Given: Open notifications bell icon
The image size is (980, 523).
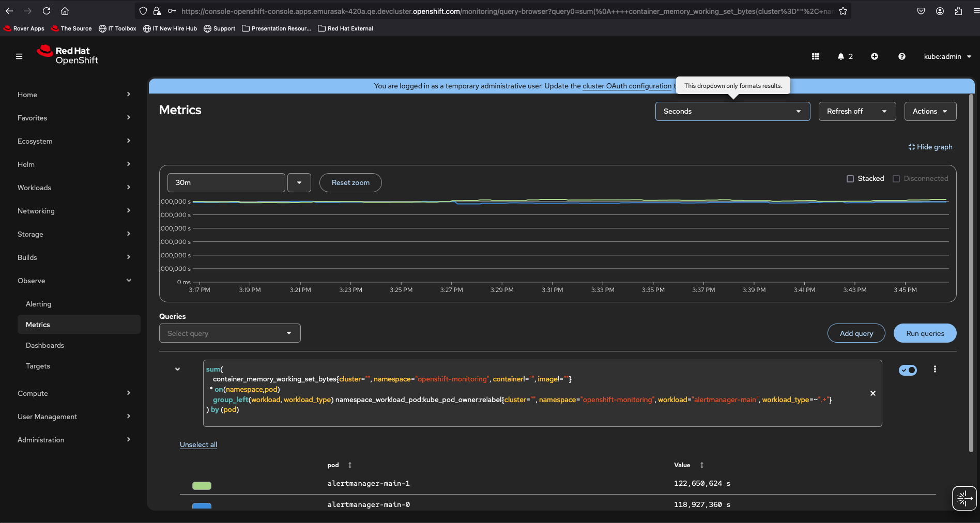Looking at the screenshot, I should [841, 56].
